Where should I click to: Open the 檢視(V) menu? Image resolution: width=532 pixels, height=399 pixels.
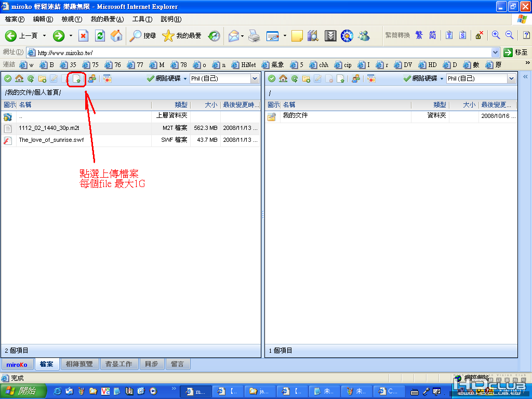click(x=72, y=19)
